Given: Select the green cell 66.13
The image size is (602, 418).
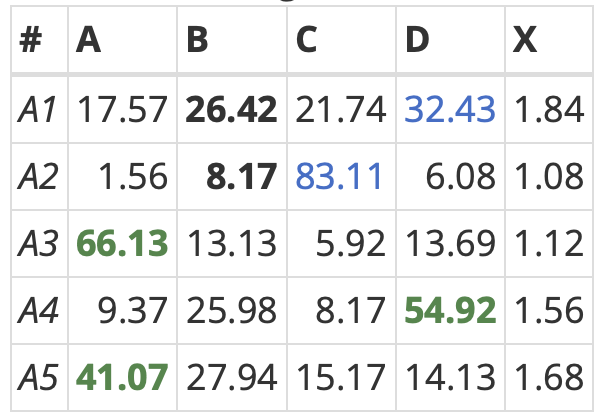Looking at the screenshot, I should point(122,244).
